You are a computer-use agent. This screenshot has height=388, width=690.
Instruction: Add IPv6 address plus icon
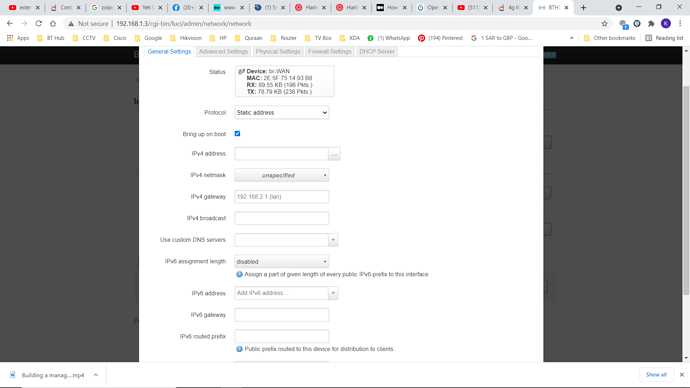(x=333, y=293)
